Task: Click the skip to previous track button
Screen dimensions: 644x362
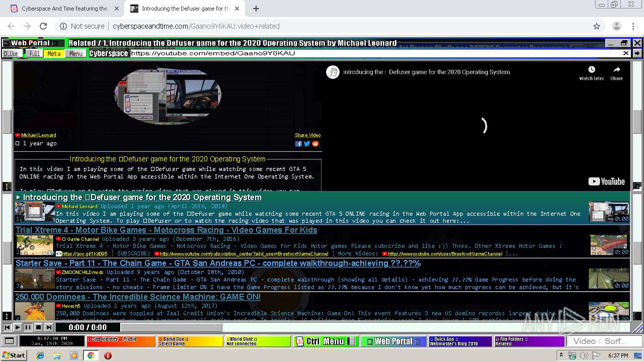Action: (x=7, y=327)
